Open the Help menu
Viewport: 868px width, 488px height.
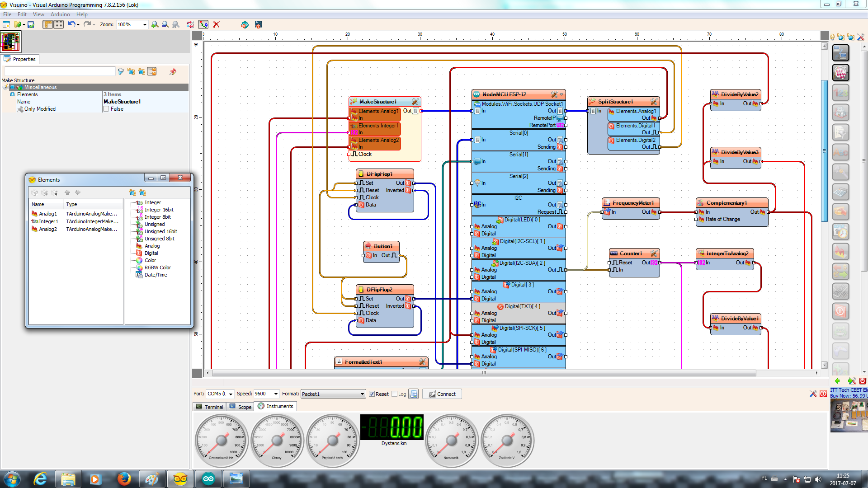(x=82, y=14)
